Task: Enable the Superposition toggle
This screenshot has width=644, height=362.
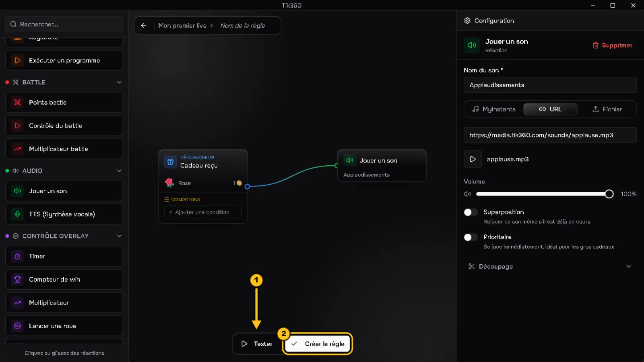Action: click(x=471, y=212)
